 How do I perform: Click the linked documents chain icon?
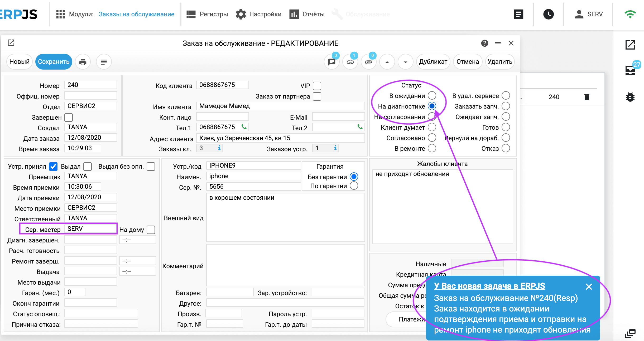point(350,62)
